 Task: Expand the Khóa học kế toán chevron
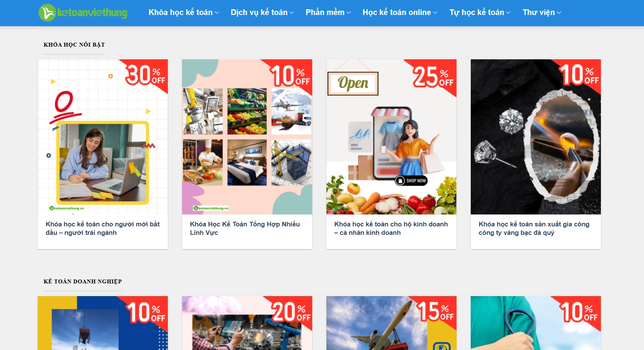pyautogui.click(x=217, y=13)
